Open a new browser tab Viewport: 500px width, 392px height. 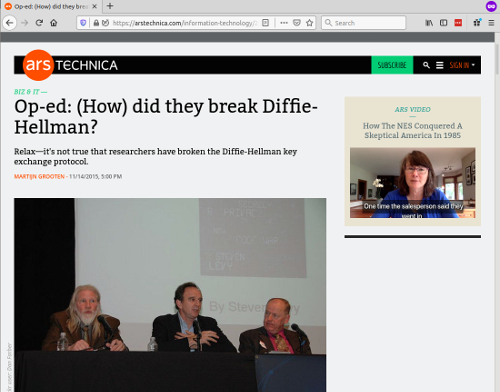click(110, 6)
